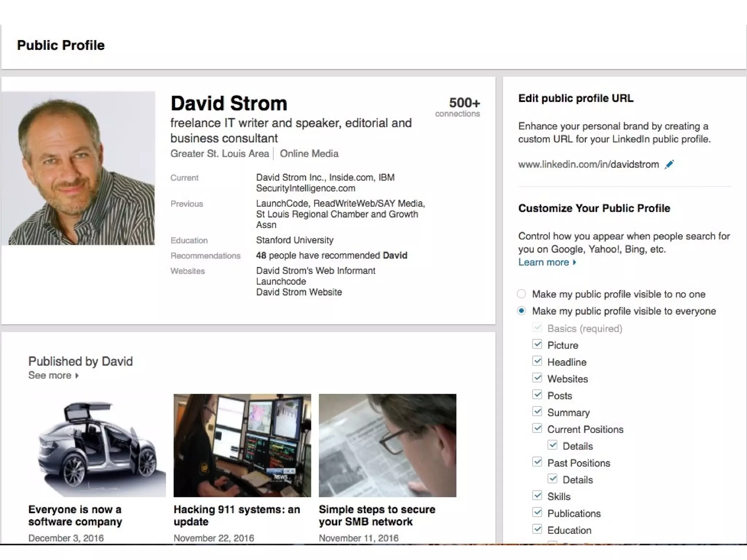The height and width of the screenshot is (560, 747).
Task: Toggle the Headline checkbox
Action: pos(537,361)
